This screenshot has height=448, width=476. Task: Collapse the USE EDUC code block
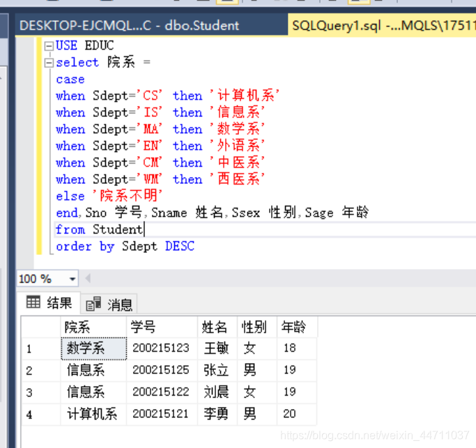49,46
